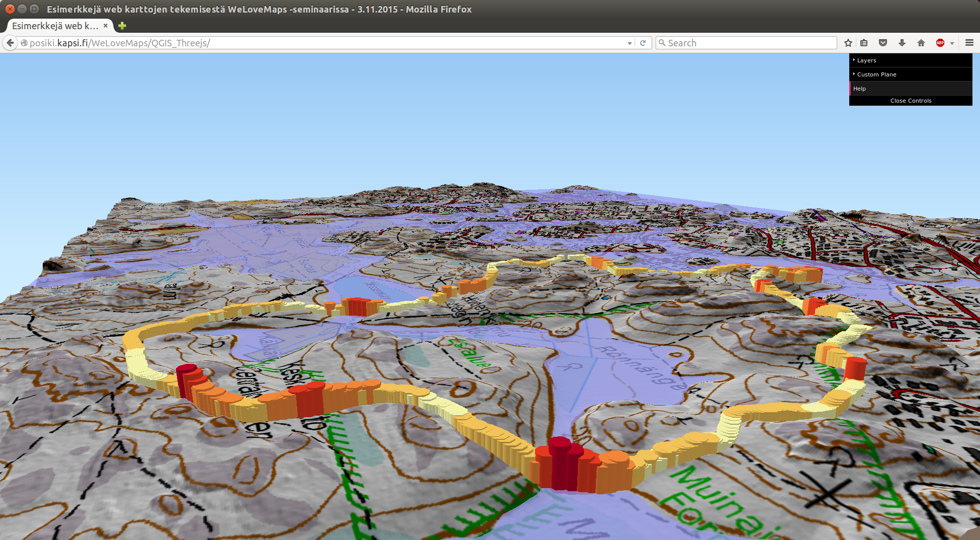Click the site identity globe icon
Screen dimensions: 980x540
(24, 43)
